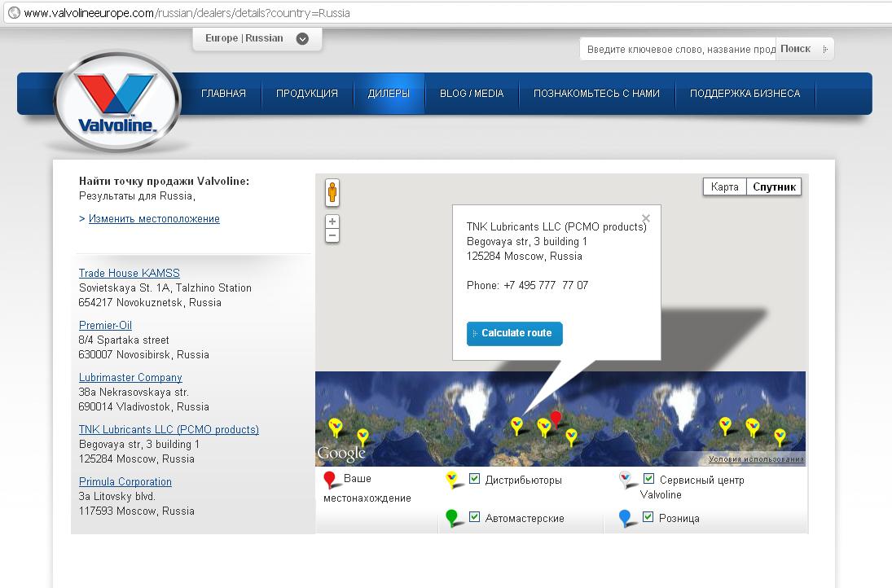Close the TNK Lubricants info bubble
Image resolution: width=892 pixels, height=588 pixels.
[x=646, y=218]
